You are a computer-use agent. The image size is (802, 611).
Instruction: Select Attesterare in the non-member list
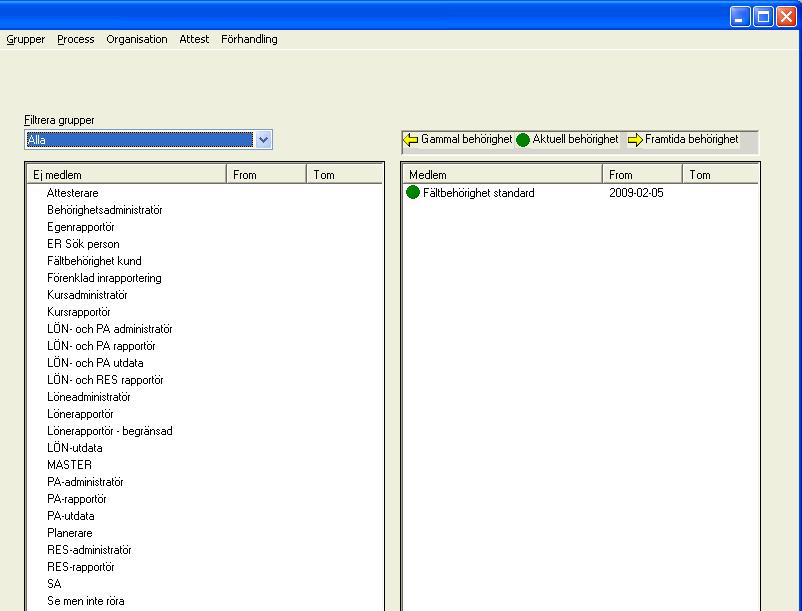(72, 193)
